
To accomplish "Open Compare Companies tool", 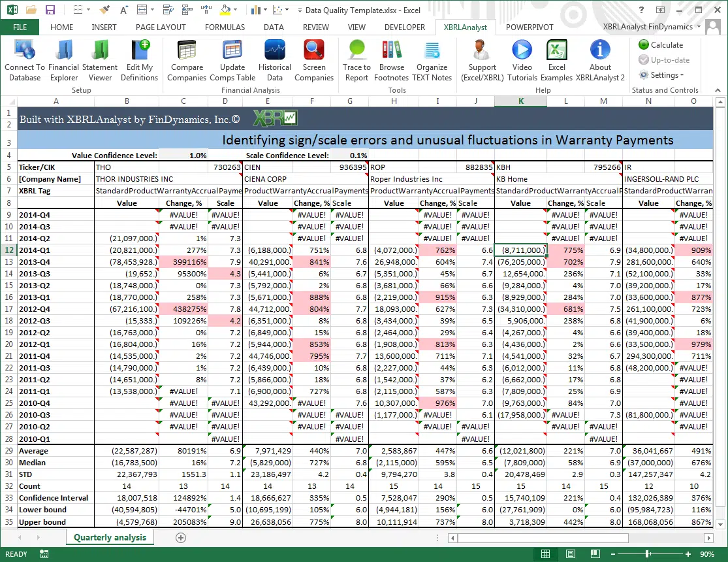I will (x=187, y=51).
